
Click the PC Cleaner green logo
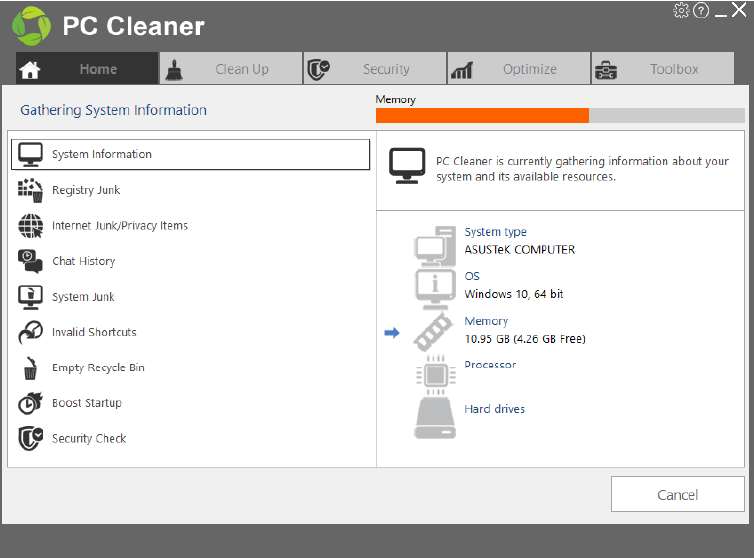tap(31, 26)
